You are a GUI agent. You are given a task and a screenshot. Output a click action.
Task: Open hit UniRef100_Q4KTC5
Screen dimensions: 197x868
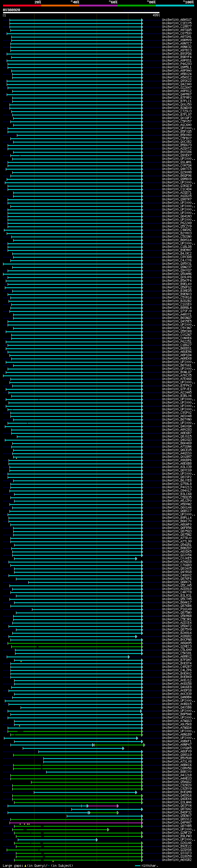coord(177,169)
